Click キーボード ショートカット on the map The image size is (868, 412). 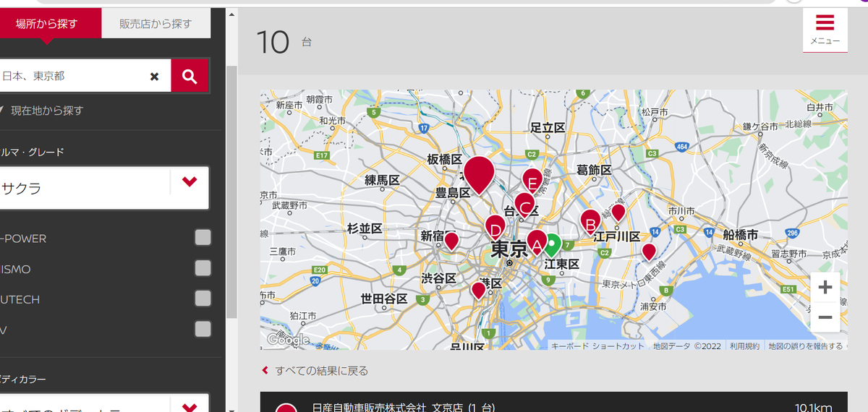[597, 346]
